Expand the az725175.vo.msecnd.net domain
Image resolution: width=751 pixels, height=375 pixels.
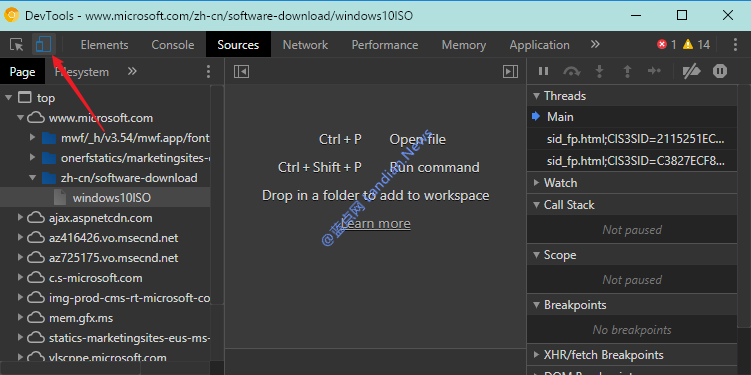[20, 258]
